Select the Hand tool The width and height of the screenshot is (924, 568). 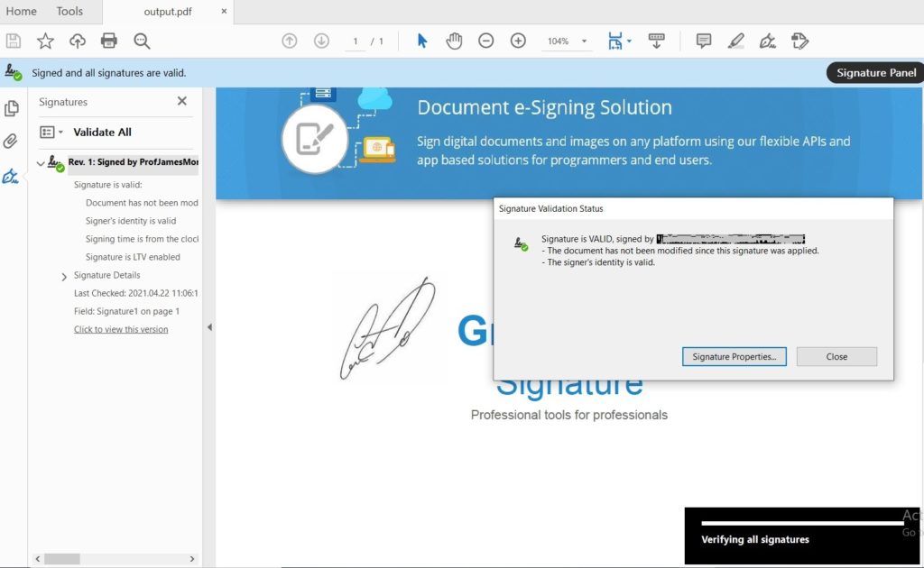454,41
